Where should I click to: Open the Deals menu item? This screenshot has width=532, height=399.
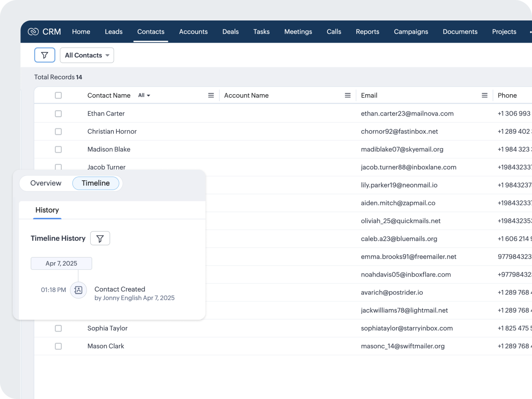tap(230, 32)
